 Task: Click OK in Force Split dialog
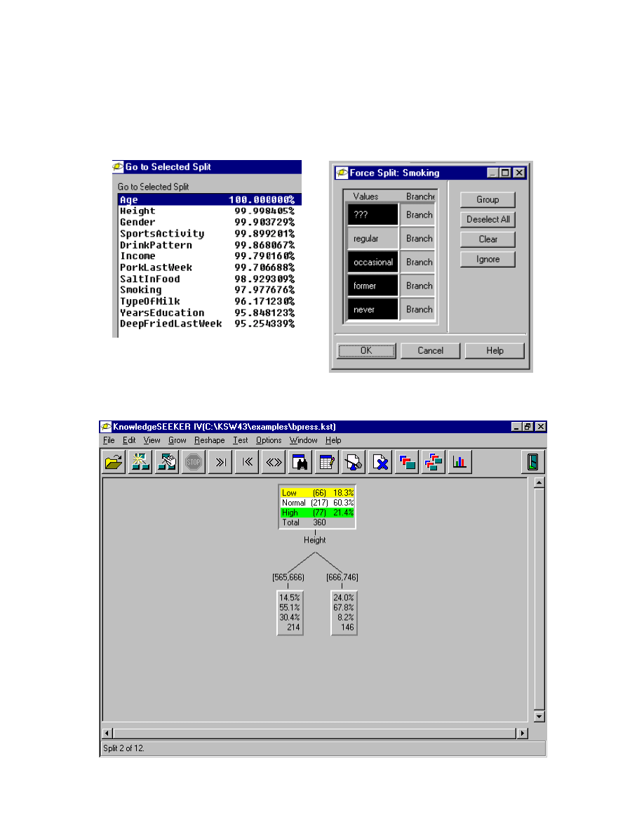(x=366, y=350)
